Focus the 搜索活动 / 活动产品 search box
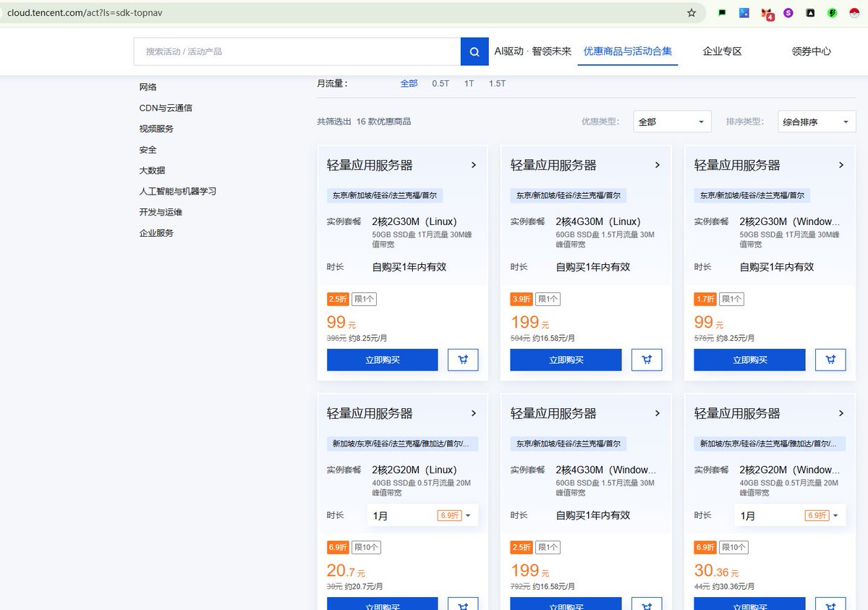This screenshot has height=610, width=868. (297, 51)
